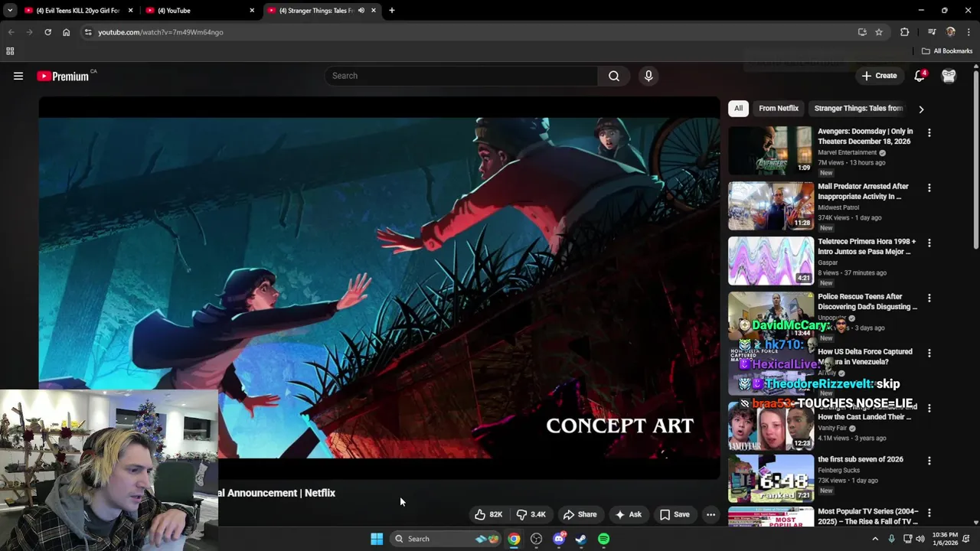Focus the YouTube search field
The width and height of the screenshot is (980, 551).
(462, 76)
